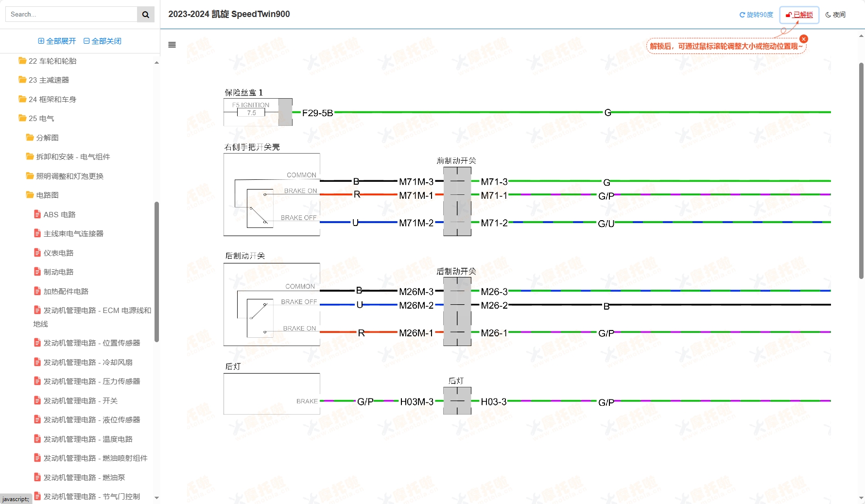Open folder 23 主减速器

pos(49,80)
